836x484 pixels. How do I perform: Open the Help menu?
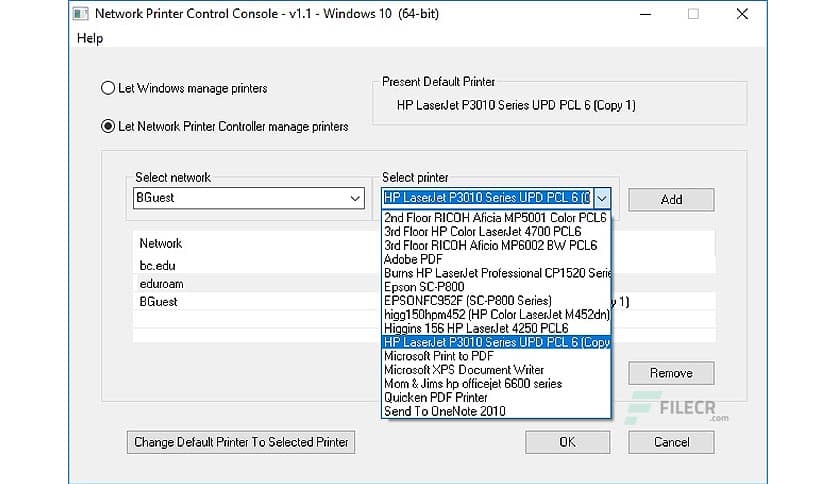(90, 38)
